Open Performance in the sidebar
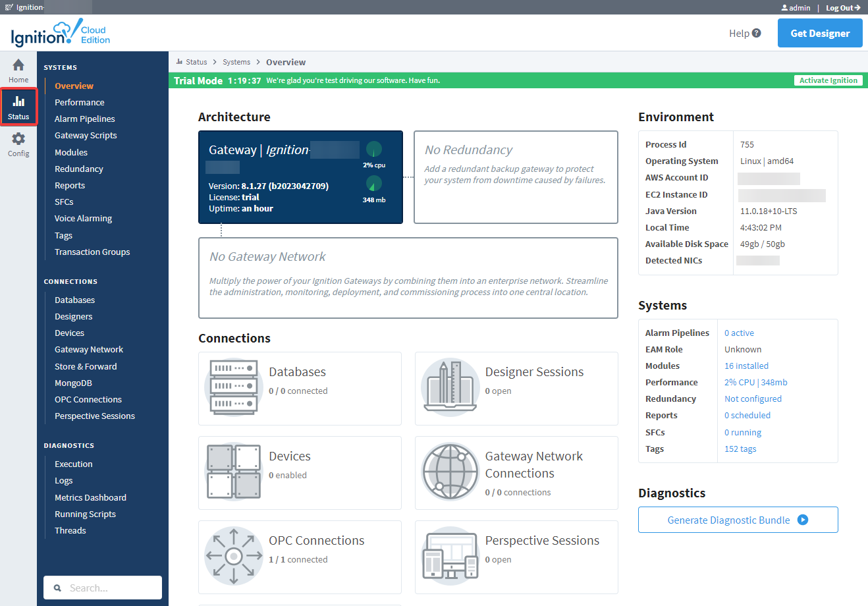 [x=79, y=102]
